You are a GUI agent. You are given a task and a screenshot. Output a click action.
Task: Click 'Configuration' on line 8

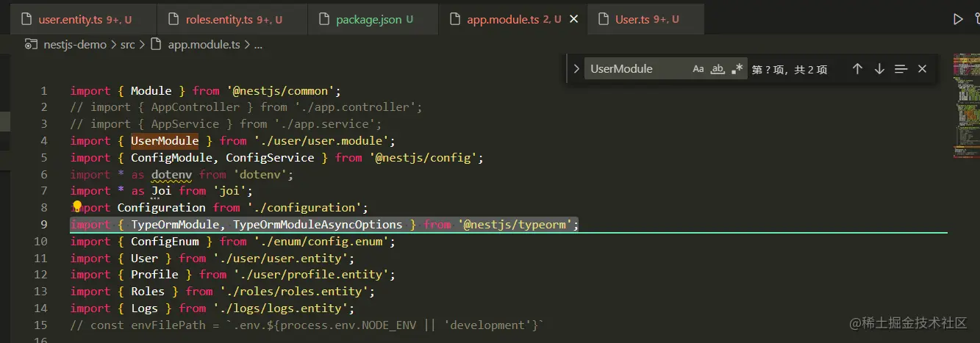[x=162, y=208]
